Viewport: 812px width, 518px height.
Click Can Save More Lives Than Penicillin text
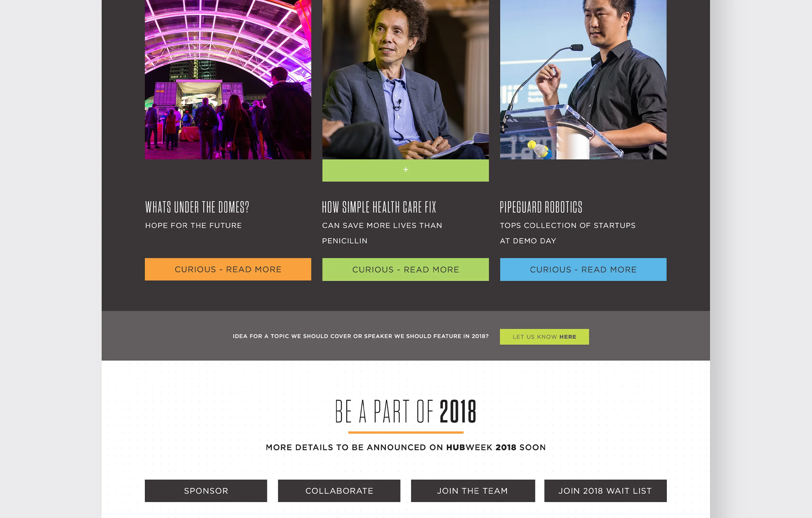pyautogui.click(x=382, y=233)
